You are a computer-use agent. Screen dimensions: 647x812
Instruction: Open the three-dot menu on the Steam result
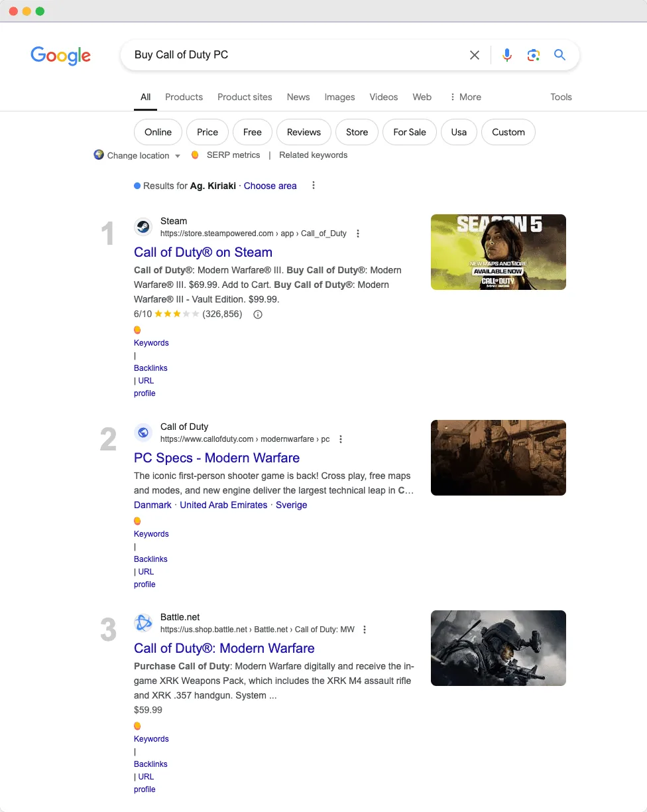[358, 234]
